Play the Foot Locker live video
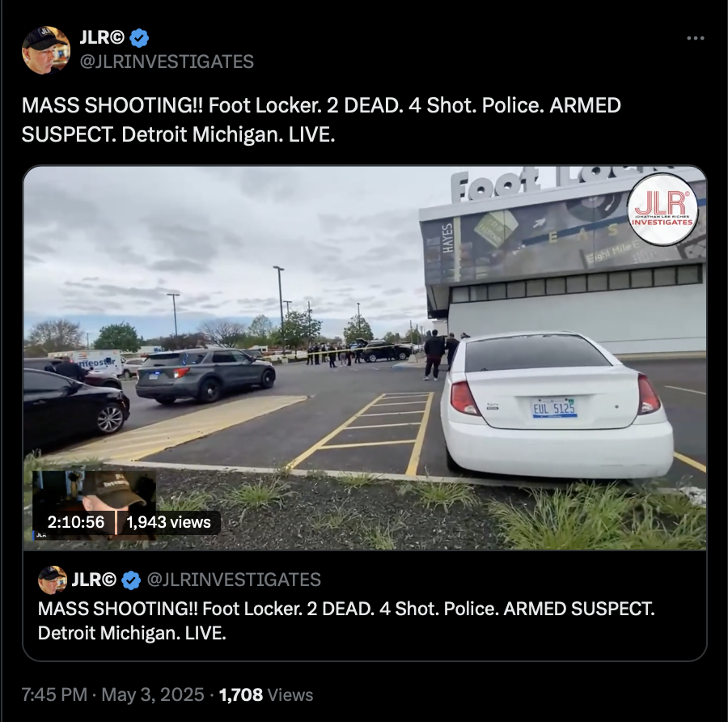Screen dimensions: 728x722 (365, 358)
